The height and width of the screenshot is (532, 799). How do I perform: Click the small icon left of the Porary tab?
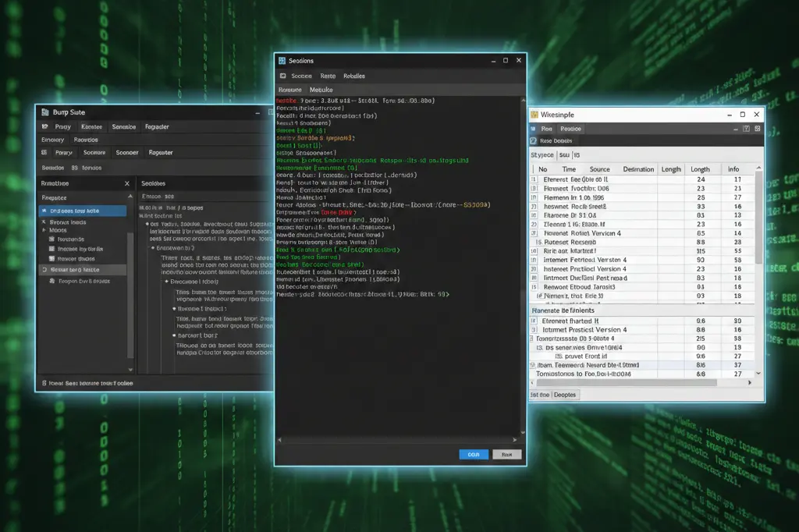(44, 152)
